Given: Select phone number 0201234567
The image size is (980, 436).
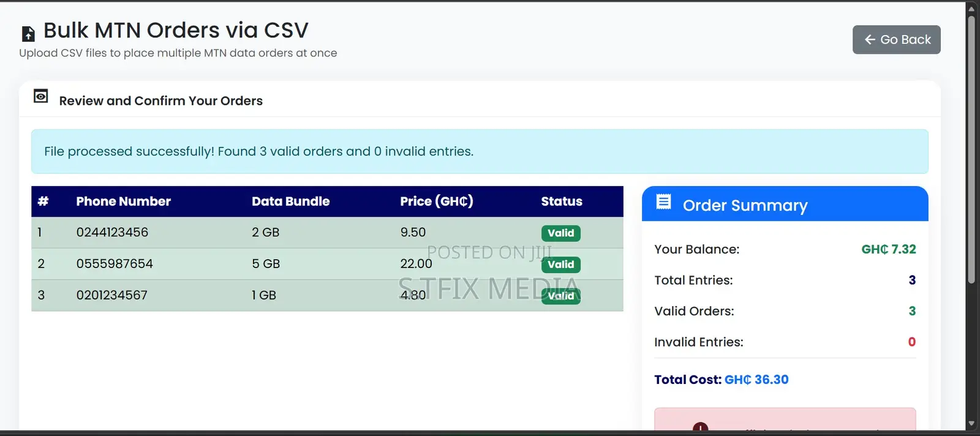Looking at the screenshot, I should point(111,295).
